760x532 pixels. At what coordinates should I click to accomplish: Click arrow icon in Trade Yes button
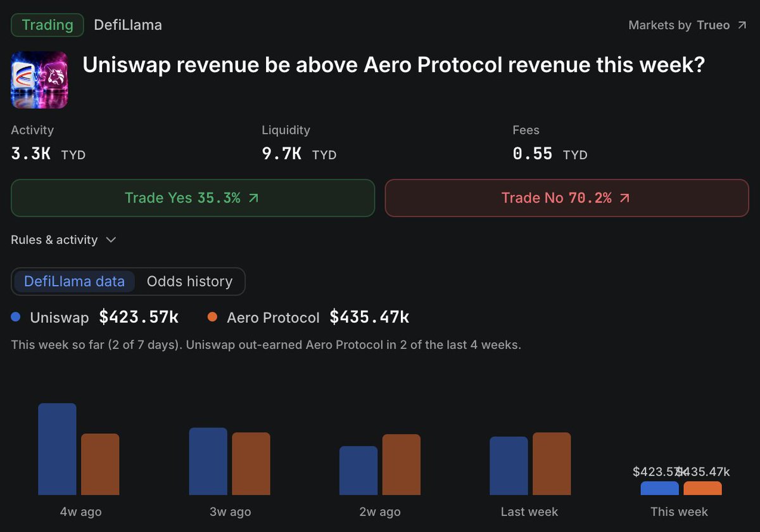point(254,198)
